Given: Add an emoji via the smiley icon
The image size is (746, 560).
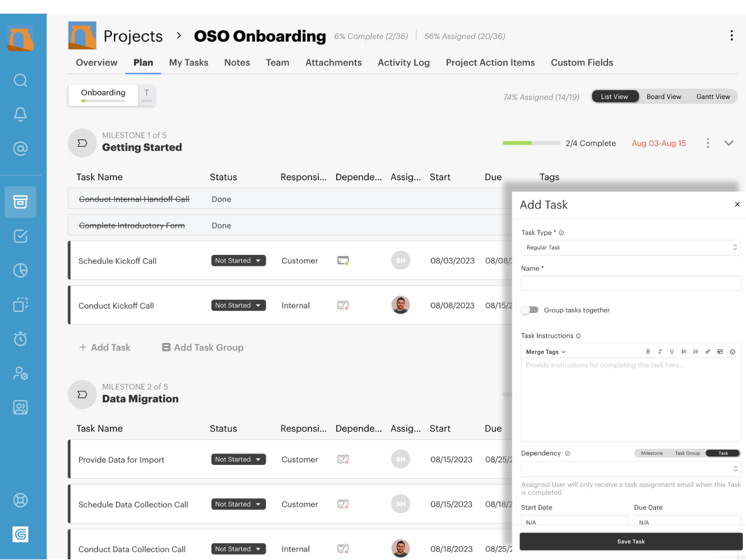Looking at the screenshot, I should (x=733, y=351).
